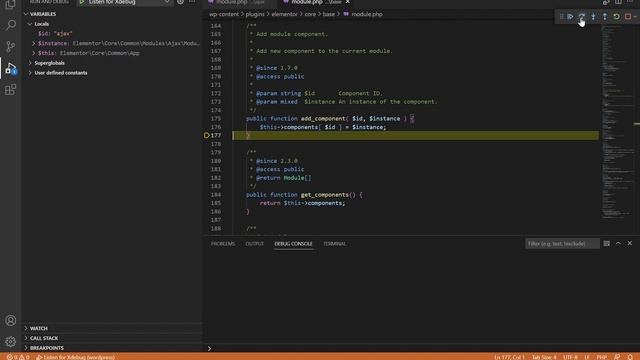Image resolution: width=640 pixels, height=360 pixels.
Task: Change the PHP language mode
Action: click(x=602, y=357)
